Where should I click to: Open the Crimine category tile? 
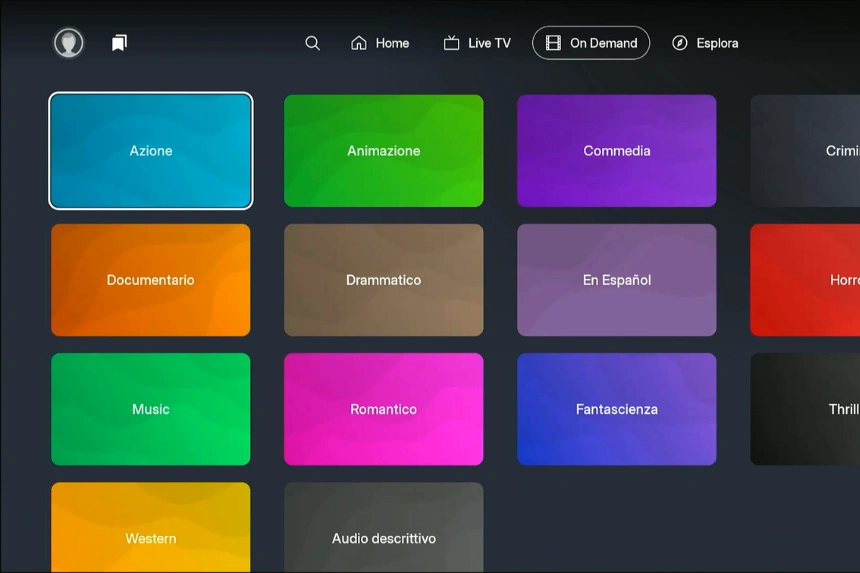coord(805,151)
